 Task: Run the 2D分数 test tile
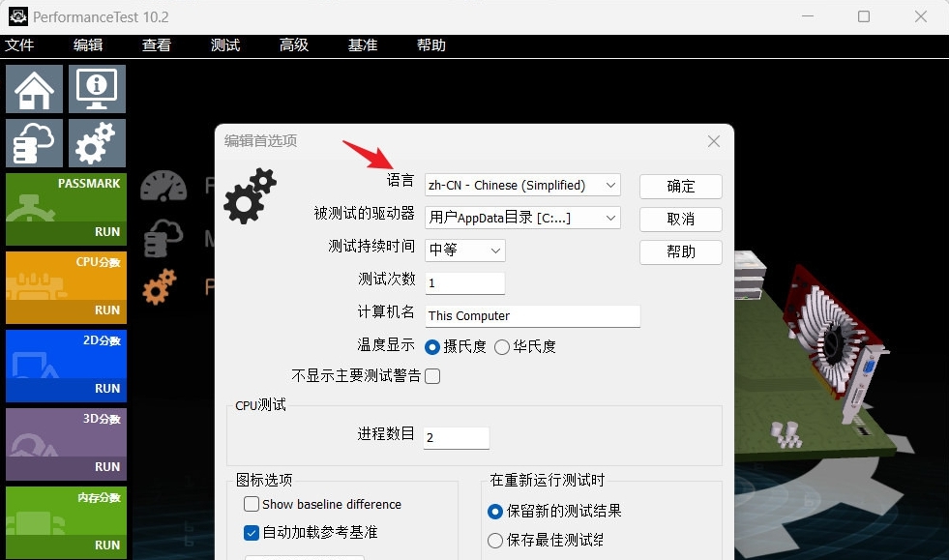(x=66, y=366)
